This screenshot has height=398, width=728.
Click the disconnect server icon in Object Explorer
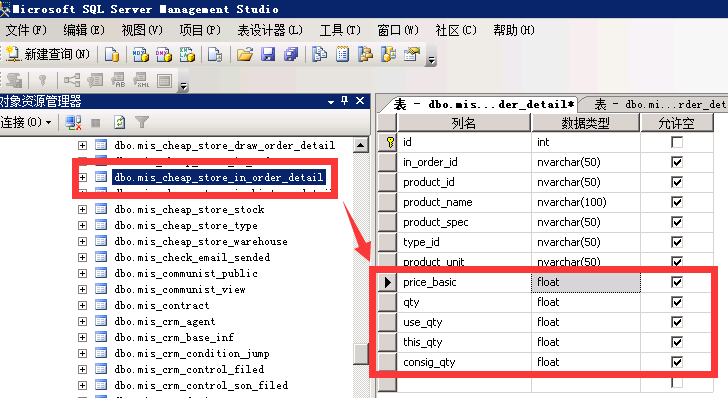[x=73, y=123]
